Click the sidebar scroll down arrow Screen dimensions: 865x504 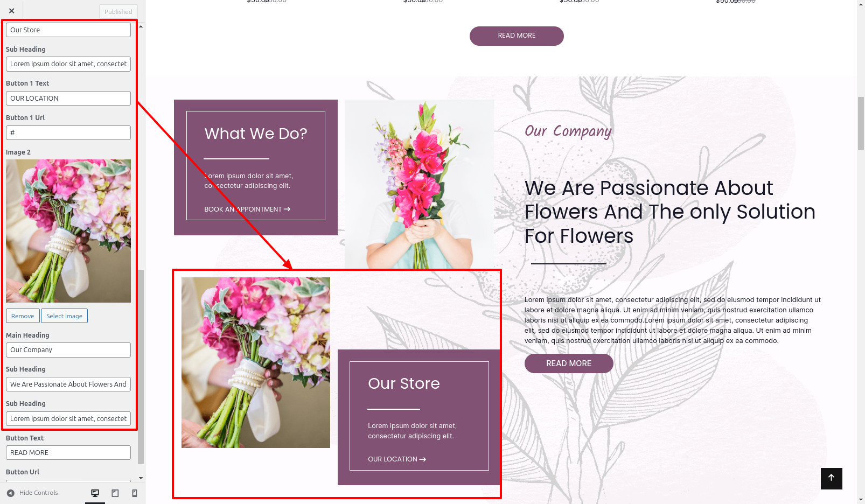(x=141, y=478)
